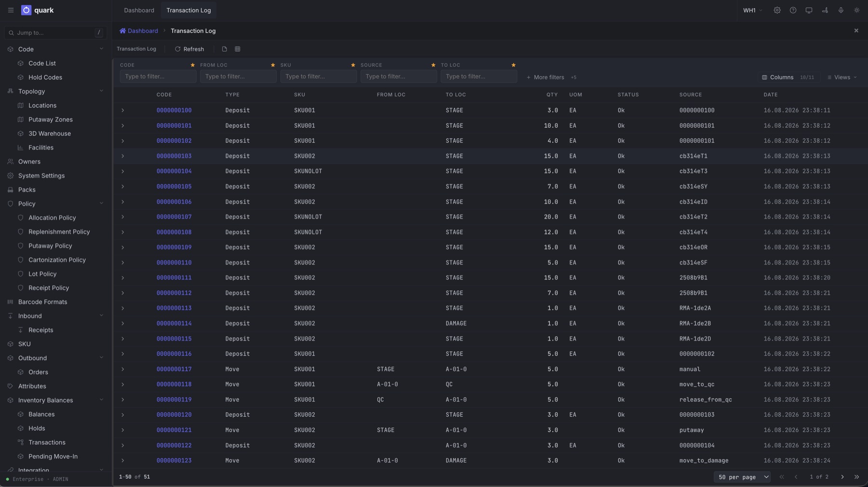Image resolution: width=868 pixels, height=487 pixels.
Task: Expand row 0000000103 details
Action: (122, 156)
